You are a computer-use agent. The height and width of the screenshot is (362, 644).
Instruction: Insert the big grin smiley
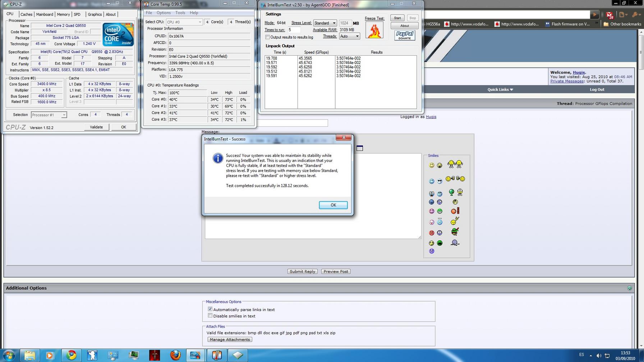point(440,165)
